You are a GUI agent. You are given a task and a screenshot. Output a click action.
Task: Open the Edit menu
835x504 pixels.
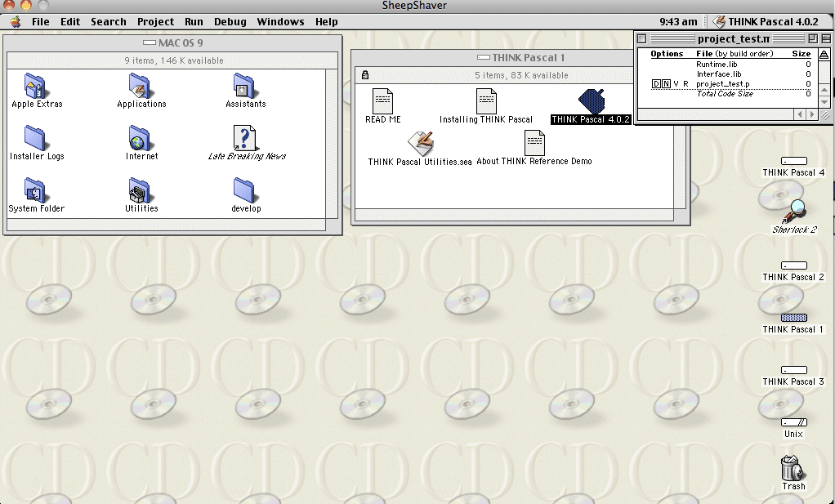[69, 22]
